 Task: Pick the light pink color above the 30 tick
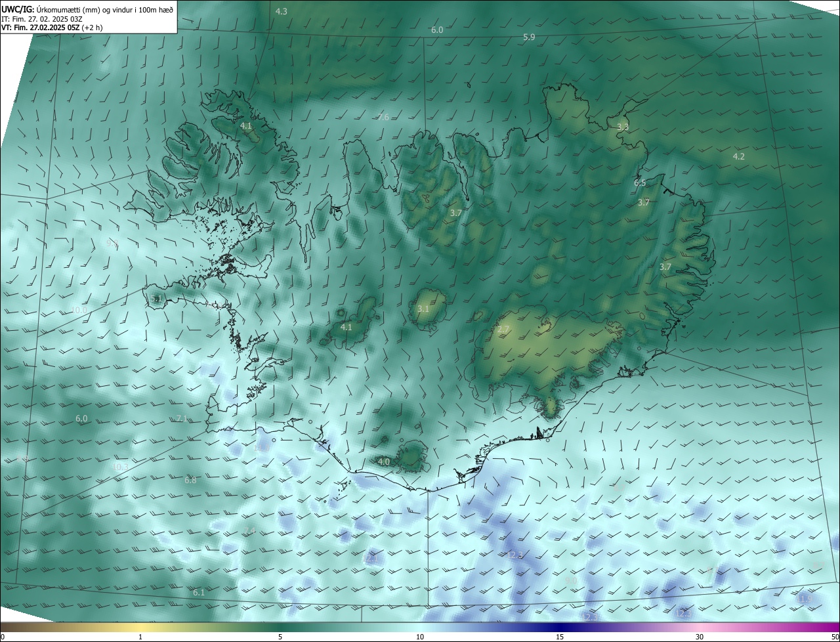[700, 627]
